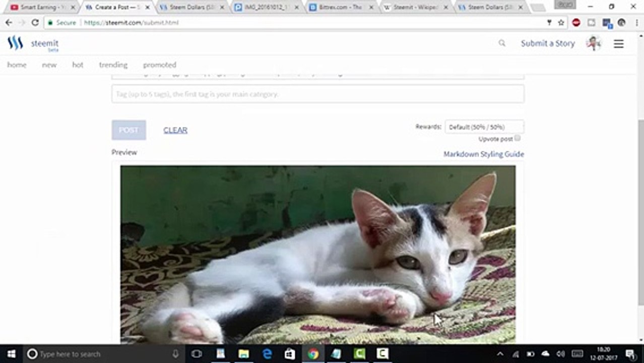The image size is (644, 363).
Task: Click the touch keyboard tray icon
Action: pyautogui.click(x=577, y=354)
